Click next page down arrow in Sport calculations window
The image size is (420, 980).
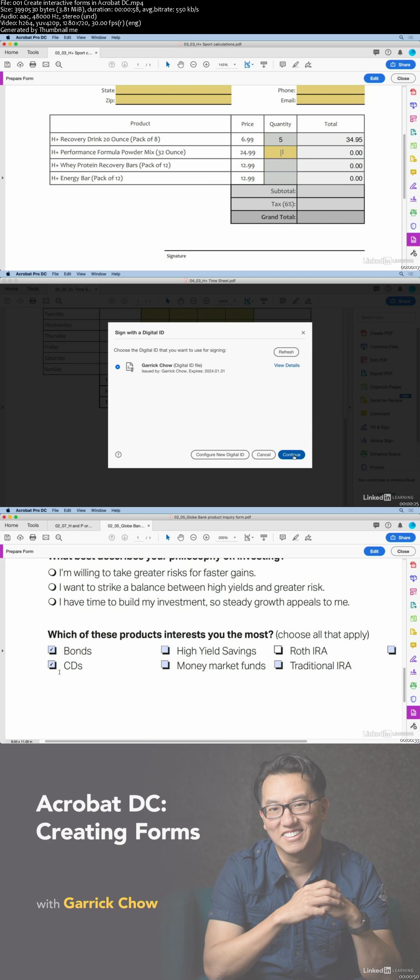coord(125,64)
